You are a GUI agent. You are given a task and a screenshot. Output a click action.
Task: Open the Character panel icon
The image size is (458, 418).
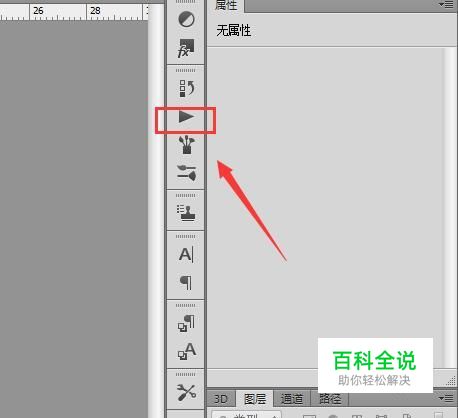click(186, 255)
